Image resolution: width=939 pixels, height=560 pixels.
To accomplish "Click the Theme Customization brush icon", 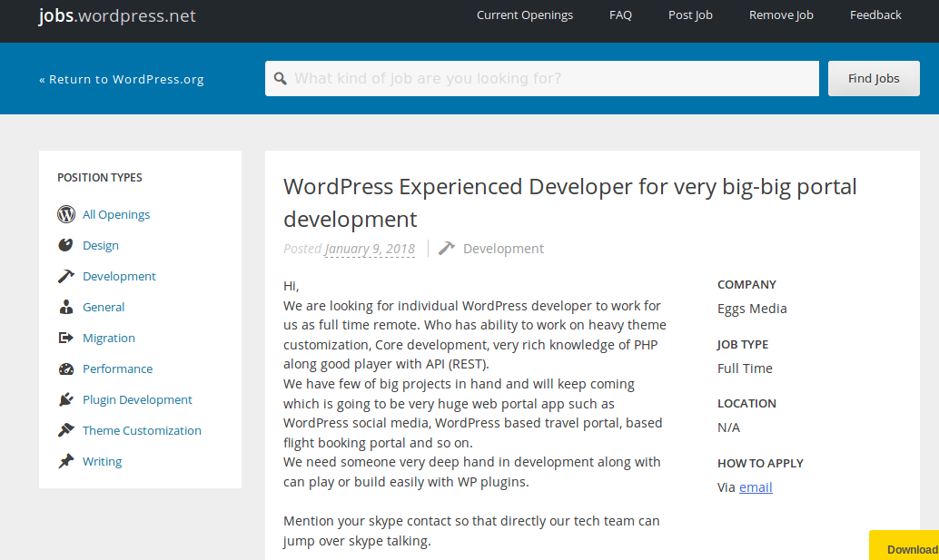I will 65,430.
